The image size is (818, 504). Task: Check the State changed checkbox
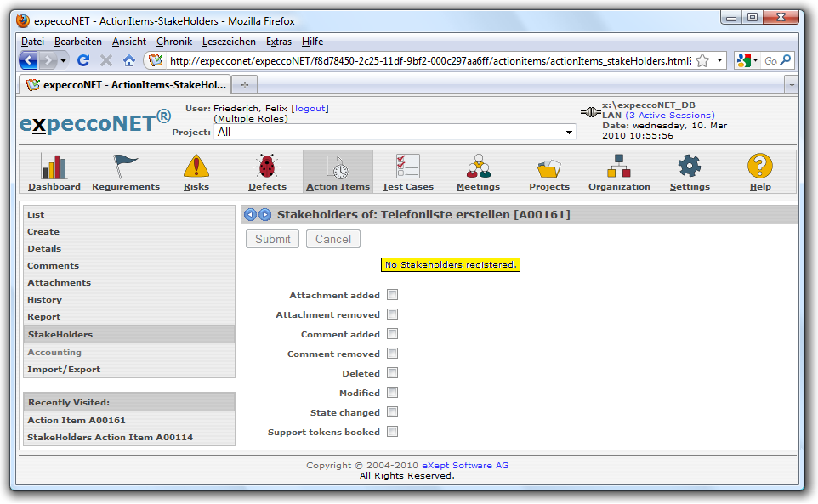tap(393, 412)
